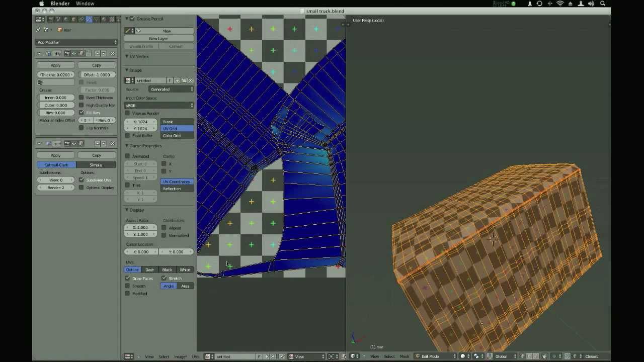This screenshot has width=644, height=362.
Task: Open the properties editor type selector icon
Action: tap(39, 19)
